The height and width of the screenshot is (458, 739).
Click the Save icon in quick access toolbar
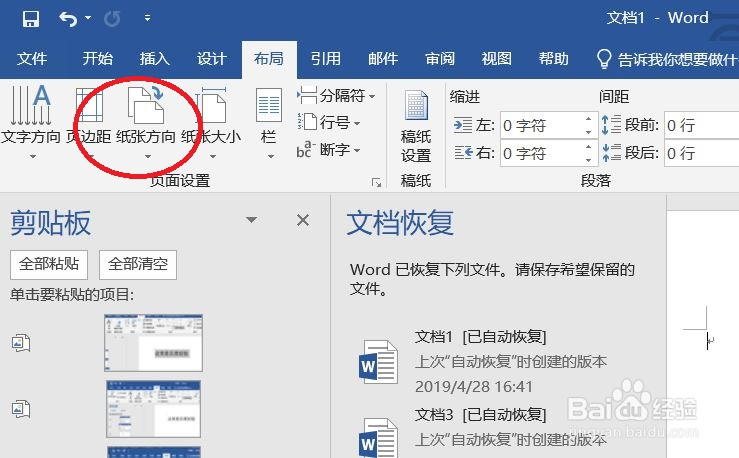(x=31, y=19)
